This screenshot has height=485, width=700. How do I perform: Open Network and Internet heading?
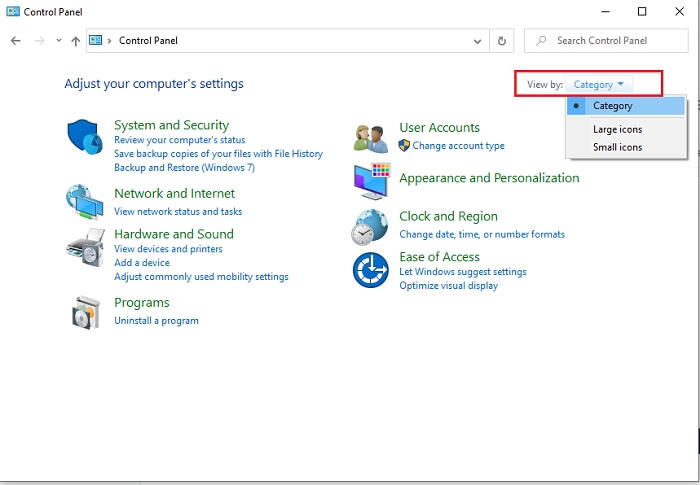tap(175, 193)
